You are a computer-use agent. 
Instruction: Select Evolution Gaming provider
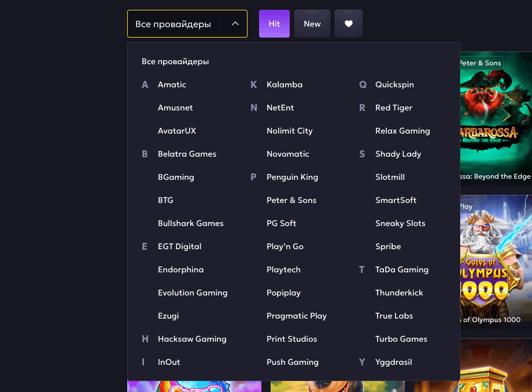tap(193, 293)
